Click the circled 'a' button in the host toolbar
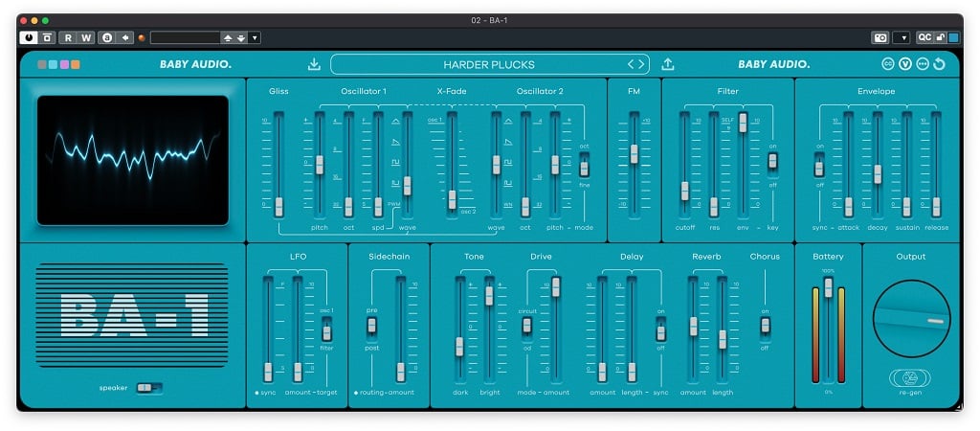980x431 pixels. click(107, 37)
